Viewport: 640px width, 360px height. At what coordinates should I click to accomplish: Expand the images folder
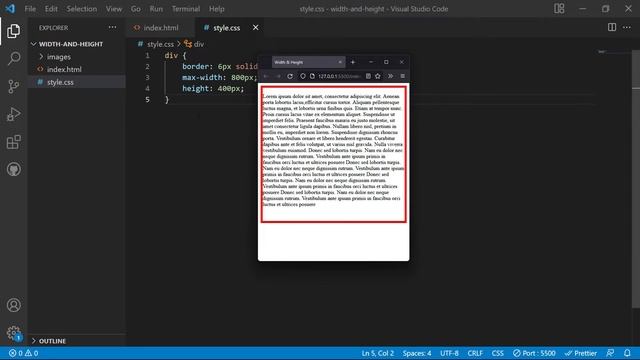pyautogui.click(x=77, y=57)
